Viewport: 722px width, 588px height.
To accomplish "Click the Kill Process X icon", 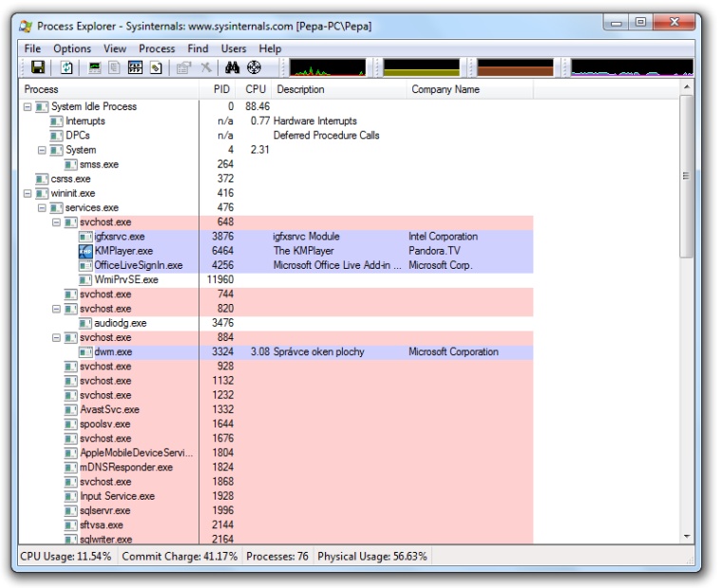I will point(206,67).
